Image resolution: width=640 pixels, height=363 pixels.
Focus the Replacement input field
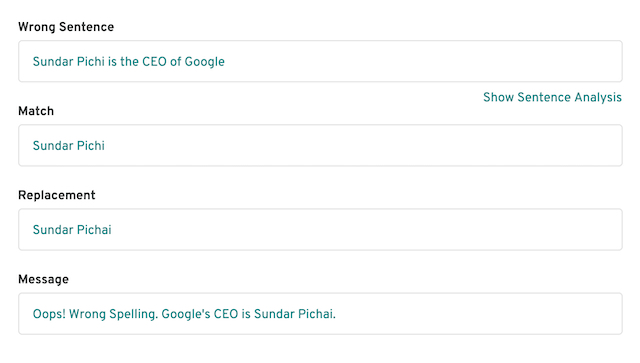tap(320, 229)
